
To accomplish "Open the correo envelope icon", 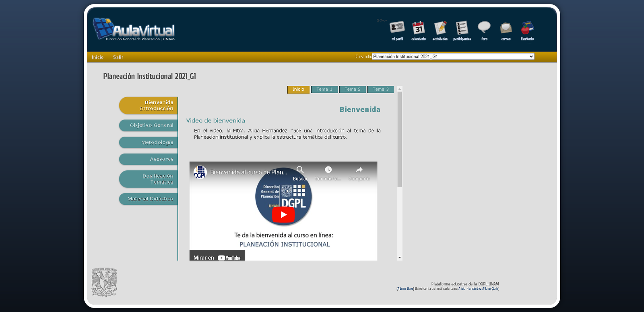I will [x=506, y=28].
